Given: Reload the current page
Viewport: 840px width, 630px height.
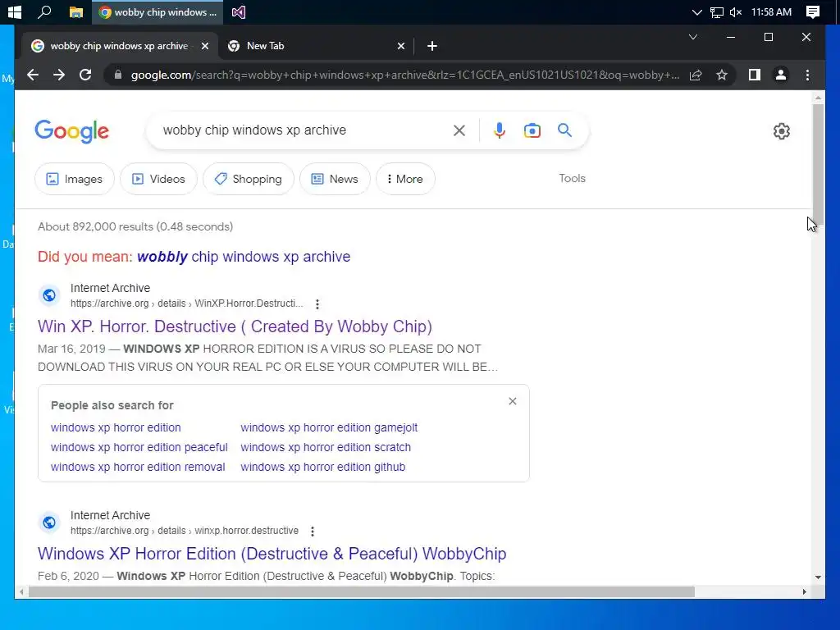Looking at the screenshot, I should pyautogui.click(x=85, y=75).
